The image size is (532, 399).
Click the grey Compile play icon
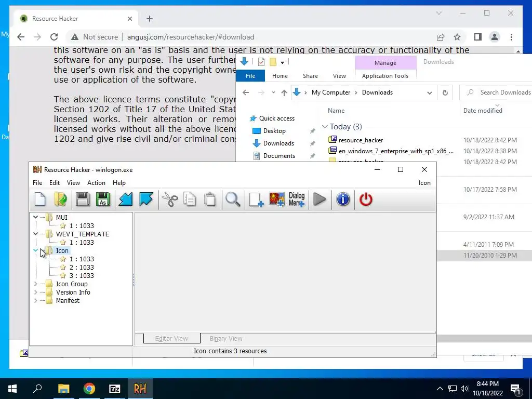(x=320, y=199)
